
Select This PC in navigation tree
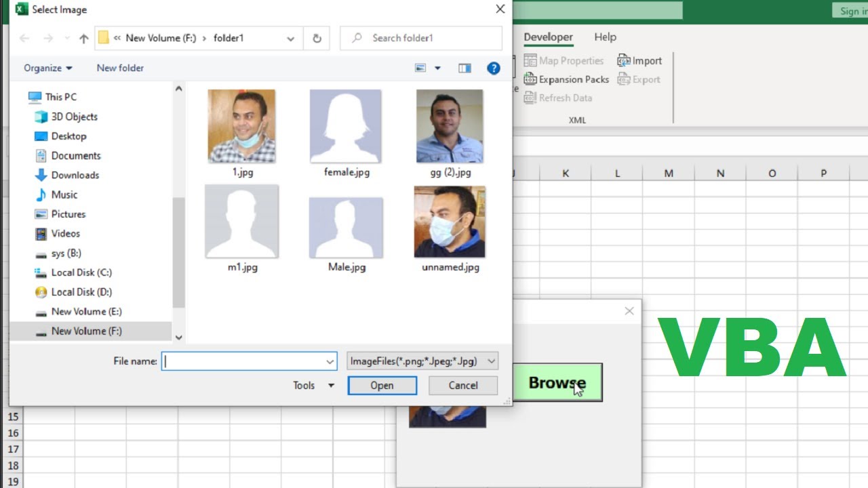click(x=54, y=97)
